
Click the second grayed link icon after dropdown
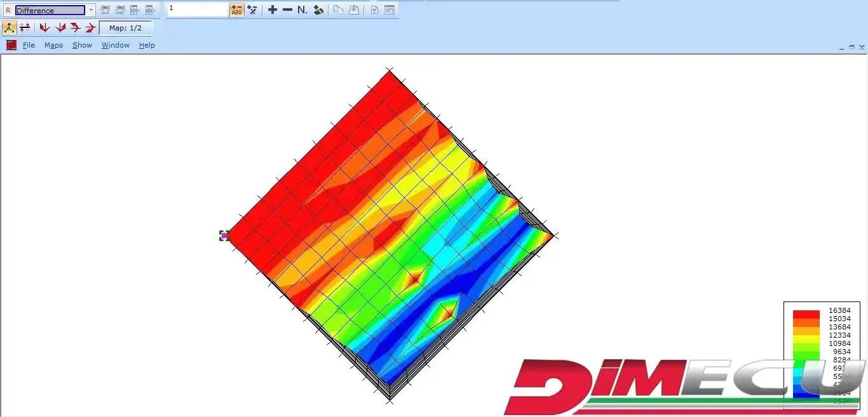point(119,10)
